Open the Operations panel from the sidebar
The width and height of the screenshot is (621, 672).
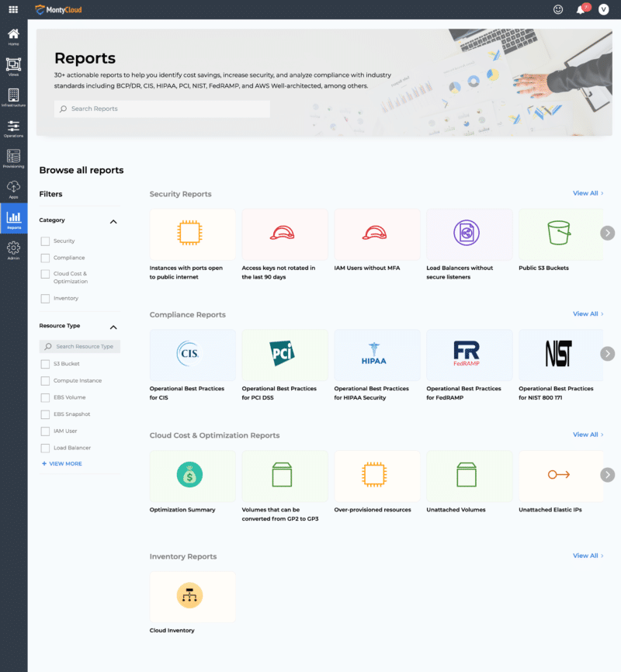tap(12, 126)
